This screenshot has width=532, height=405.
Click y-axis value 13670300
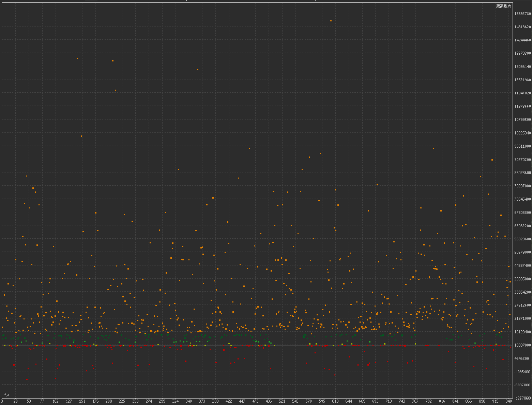(x=523, y=53)
